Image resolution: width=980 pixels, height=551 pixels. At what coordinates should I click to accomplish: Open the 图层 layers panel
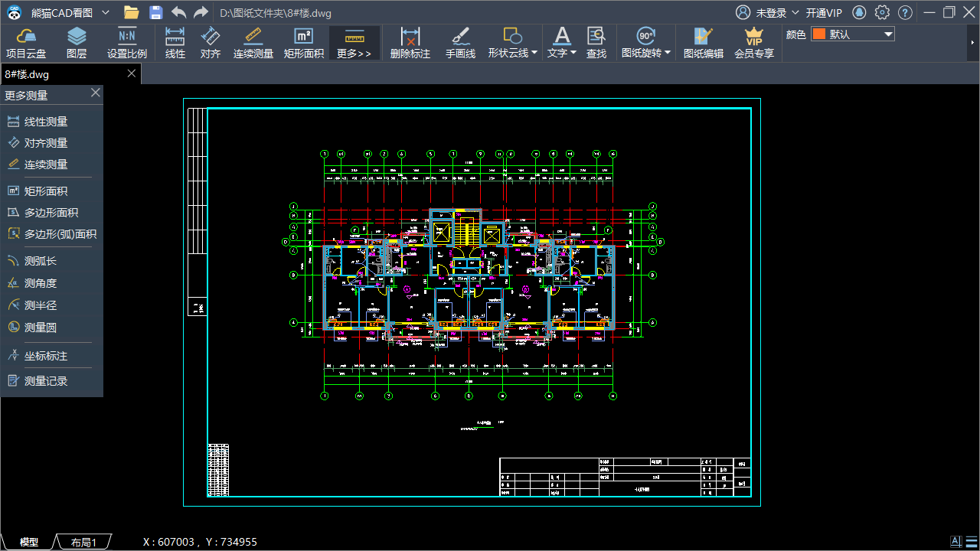[x=77, y=43]
